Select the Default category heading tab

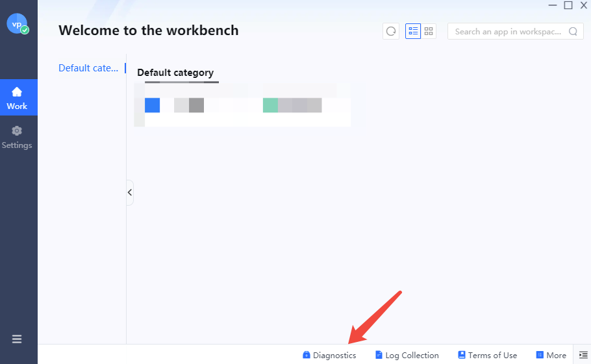coord(175,73)
